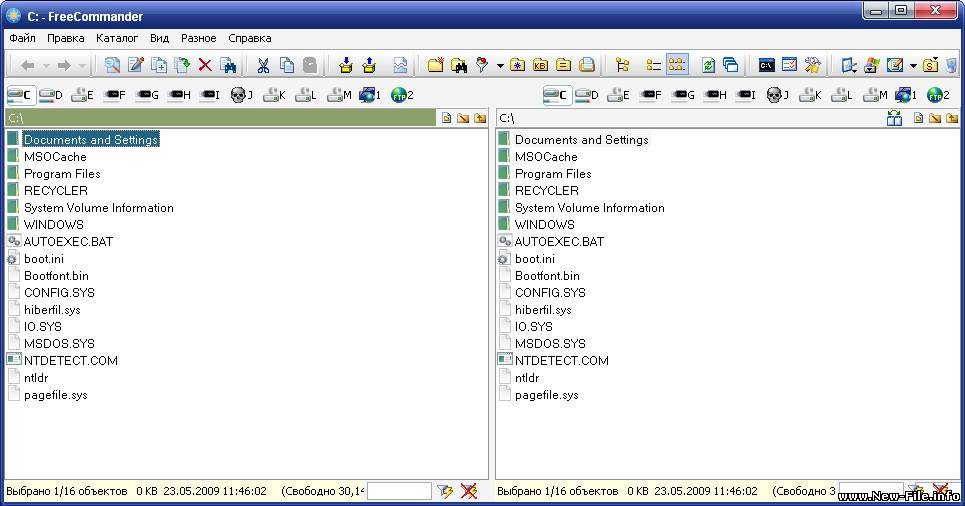This screenshot has width=965, height=506.
Task: Toggle the small icons view mode button
Action: click(x=677, y=66)
